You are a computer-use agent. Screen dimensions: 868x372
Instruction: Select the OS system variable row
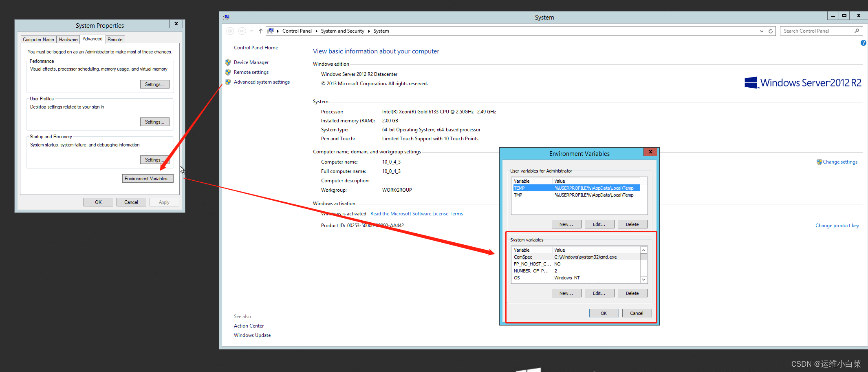[x=576, y=278]
